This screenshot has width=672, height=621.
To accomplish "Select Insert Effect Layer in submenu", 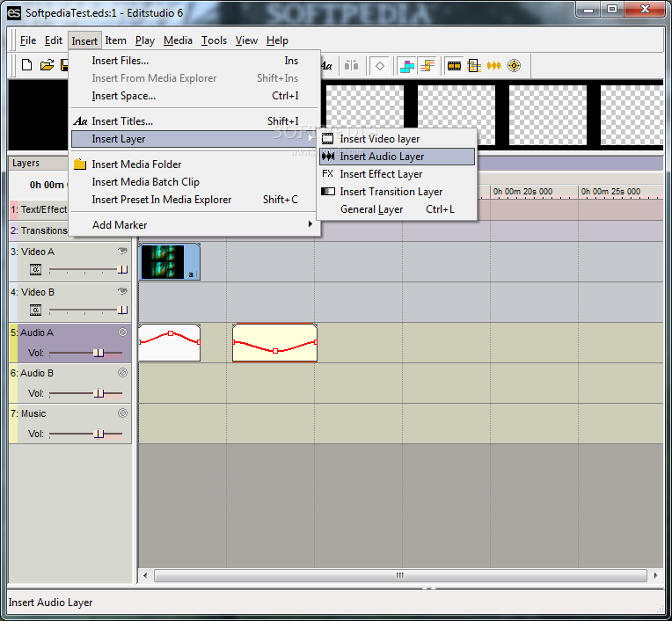I will tap(397, 174).
